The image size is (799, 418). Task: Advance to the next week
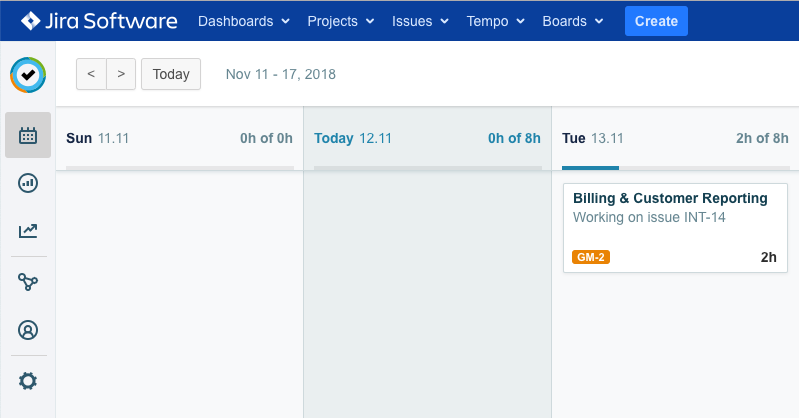[x=120, y=74]
